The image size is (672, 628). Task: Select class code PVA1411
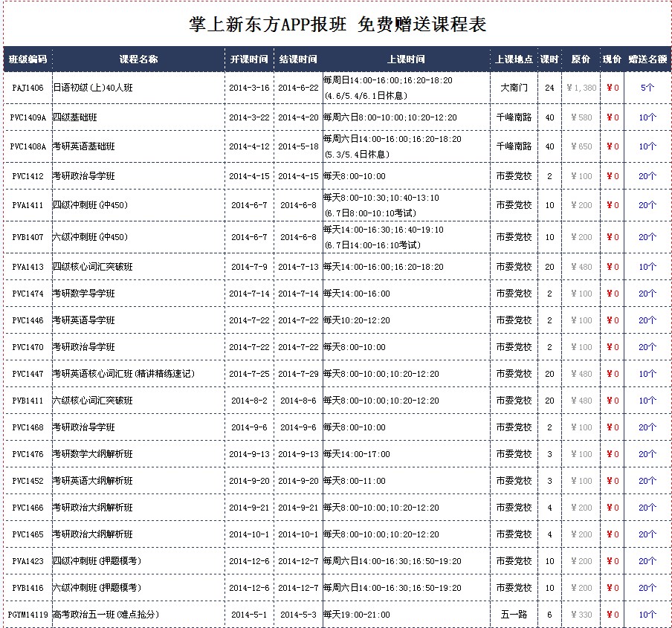point(28,205)
